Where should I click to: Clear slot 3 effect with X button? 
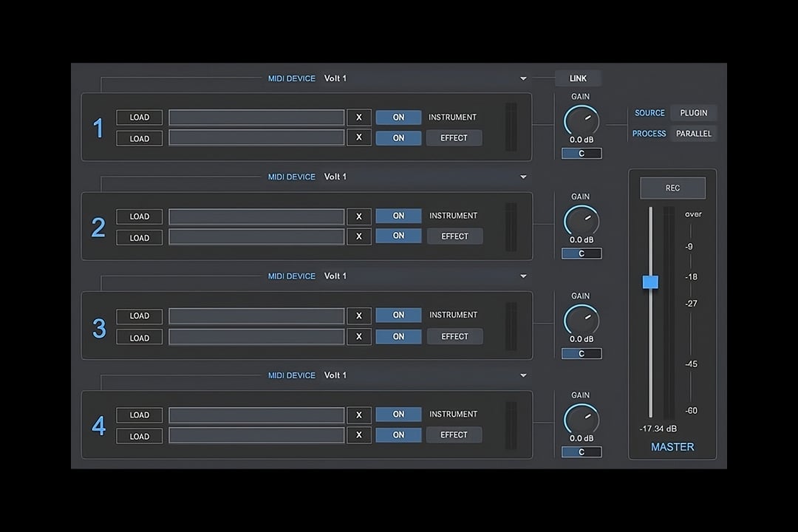[x=359, y=336]
